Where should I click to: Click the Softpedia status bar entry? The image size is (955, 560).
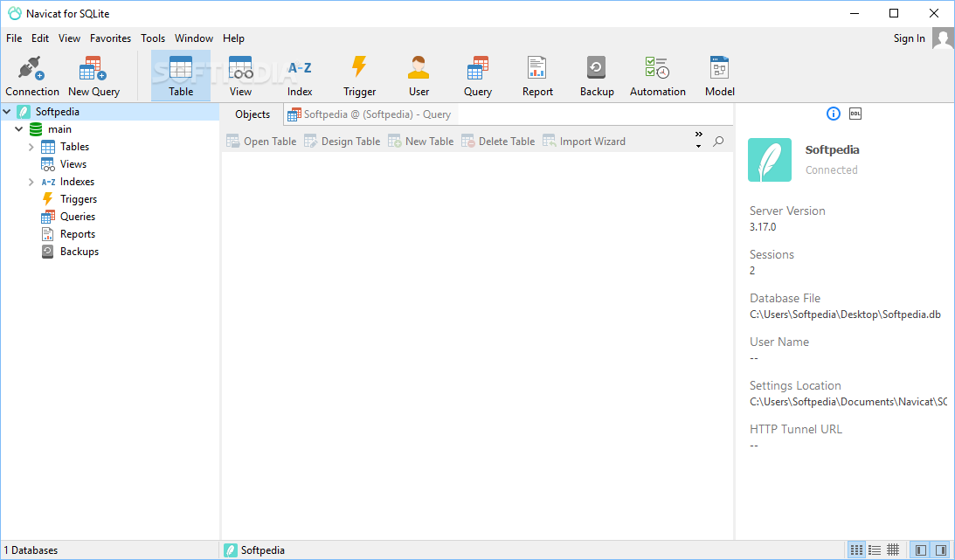pyautogui.click(x=254, y=550)
